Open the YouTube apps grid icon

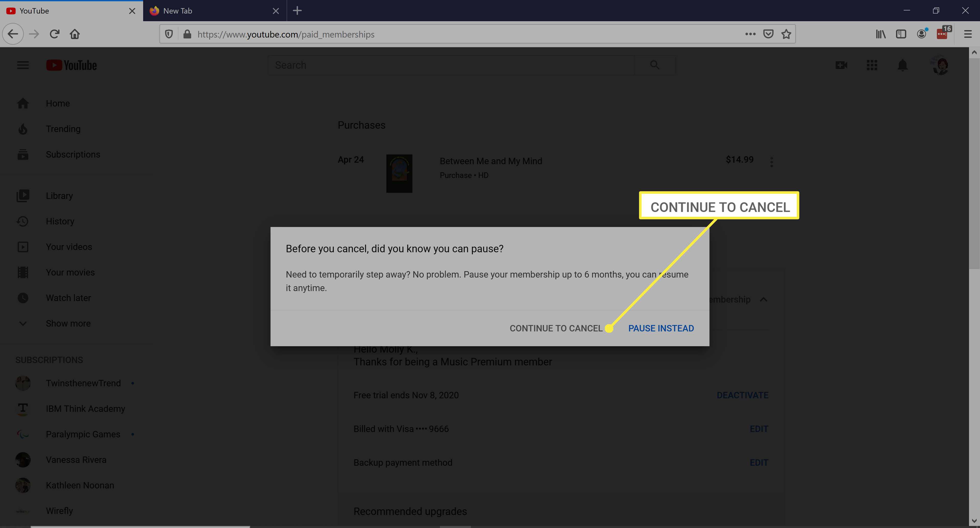pyautogui.click(x=872, y=65)
